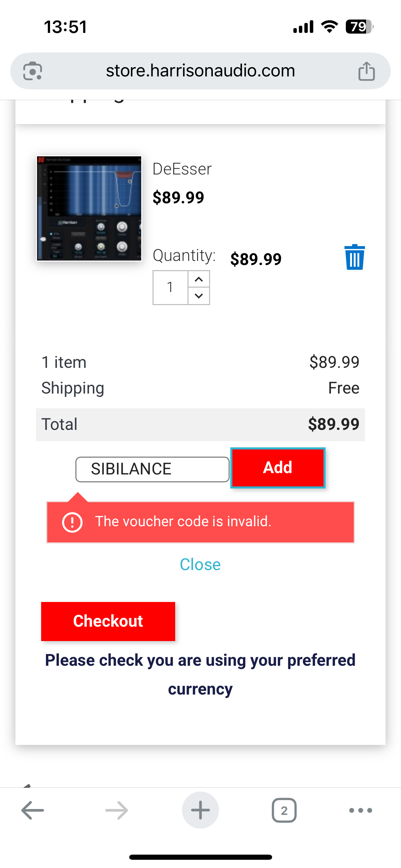Increase DeEsser quantity with up arrow

[x=199, y=279]
